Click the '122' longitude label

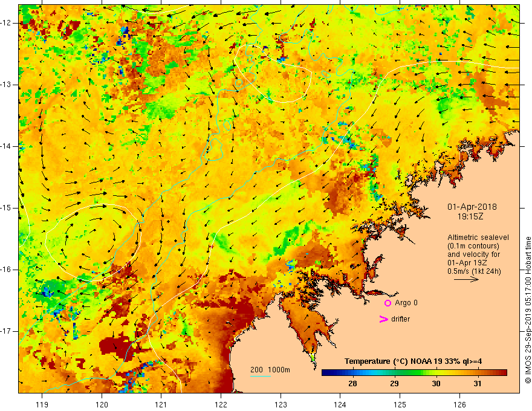[221, 404]
